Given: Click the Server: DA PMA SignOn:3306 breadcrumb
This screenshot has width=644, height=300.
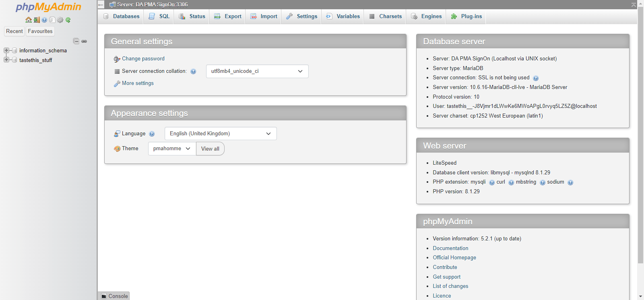Looking at the screenshot, I should (x=152, y=5).
